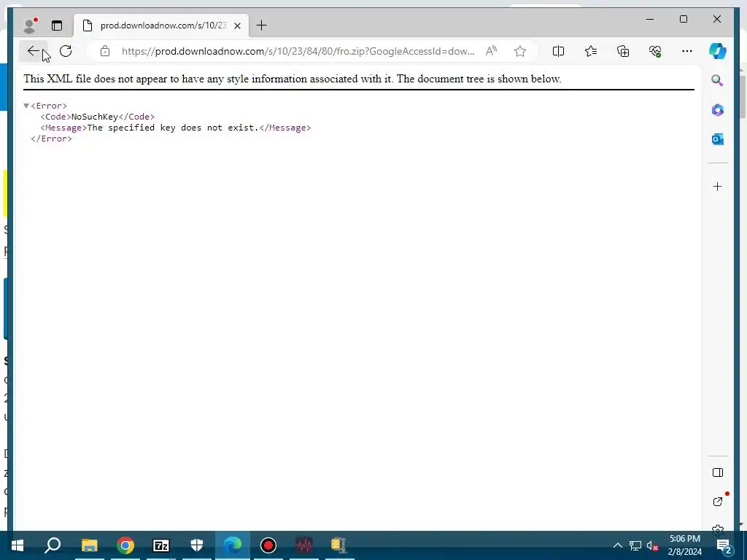Customize the sidebar with plus icon

[x=718, y=186]
